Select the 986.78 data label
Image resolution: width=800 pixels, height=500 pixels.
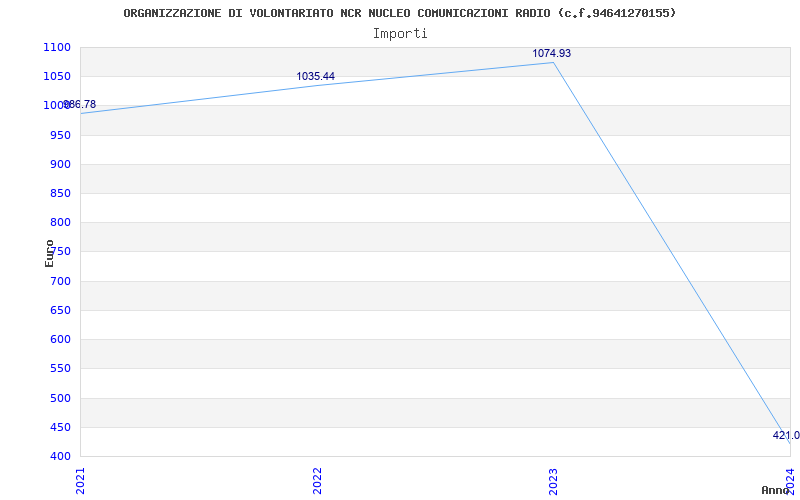tap(80, 105)
